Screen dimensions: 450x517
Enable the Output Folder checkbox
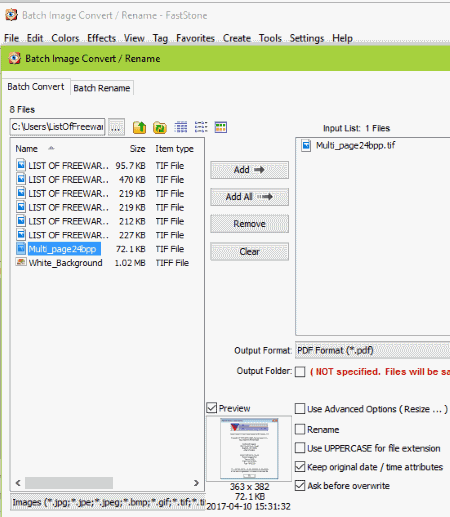point(300,372)
